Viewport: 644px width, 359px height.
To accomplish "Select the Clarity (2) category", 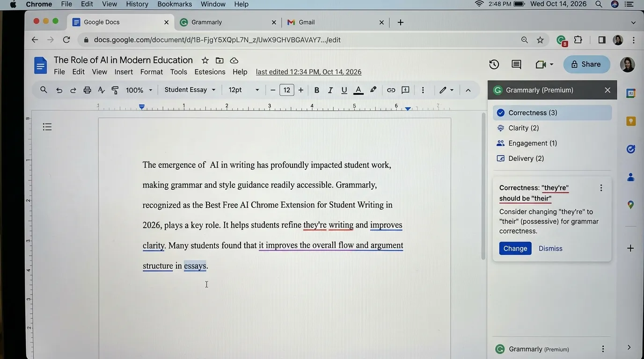I will click(552, 128).
